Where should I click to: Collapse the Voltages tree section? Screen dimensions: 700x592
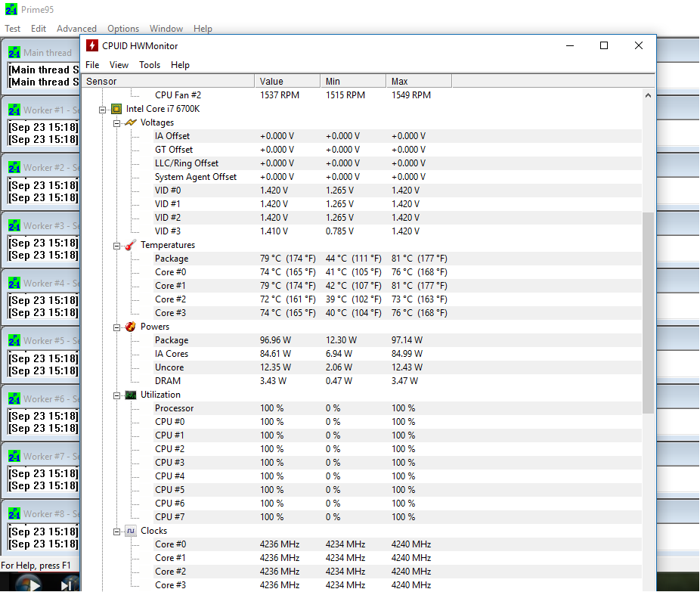[x=116, y=123]
